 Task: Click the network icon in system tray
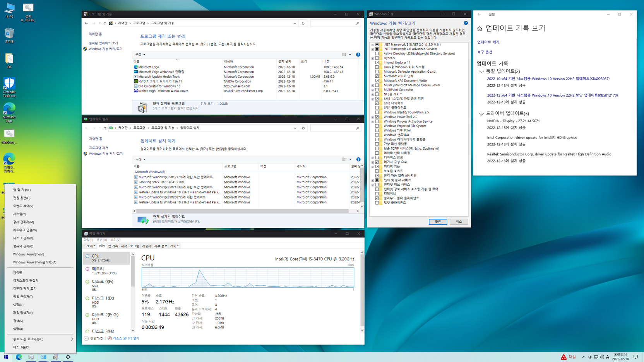pyautogui.click(x=596, y=357)
